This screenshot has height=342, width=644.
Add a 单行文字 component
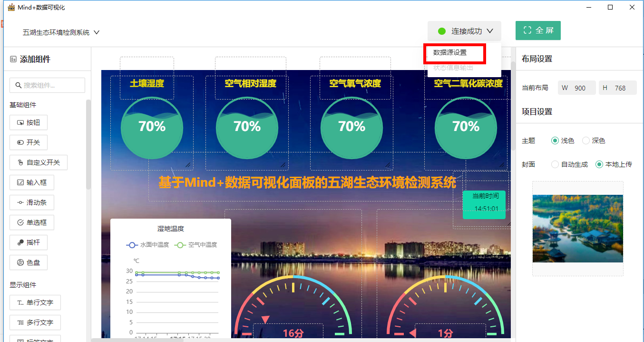[35, 302]
